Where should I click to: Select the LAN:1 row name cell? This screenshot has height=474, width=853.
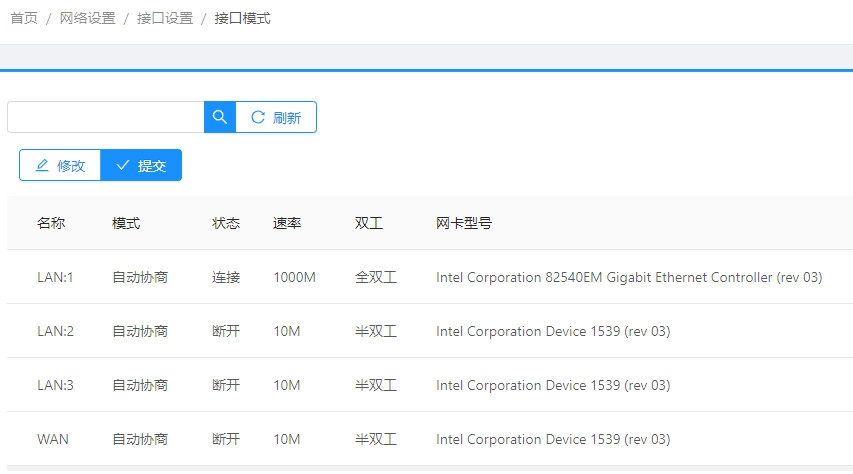(55, 277)
